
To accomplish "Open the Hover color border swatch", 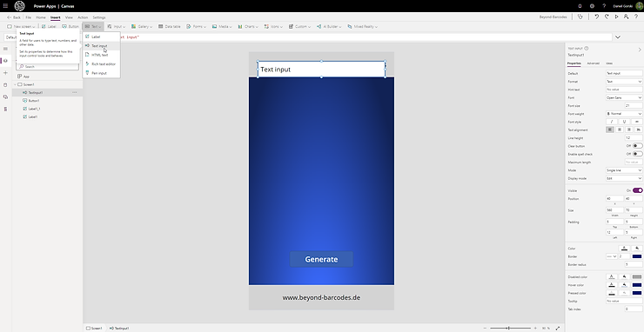I will 637,285.
